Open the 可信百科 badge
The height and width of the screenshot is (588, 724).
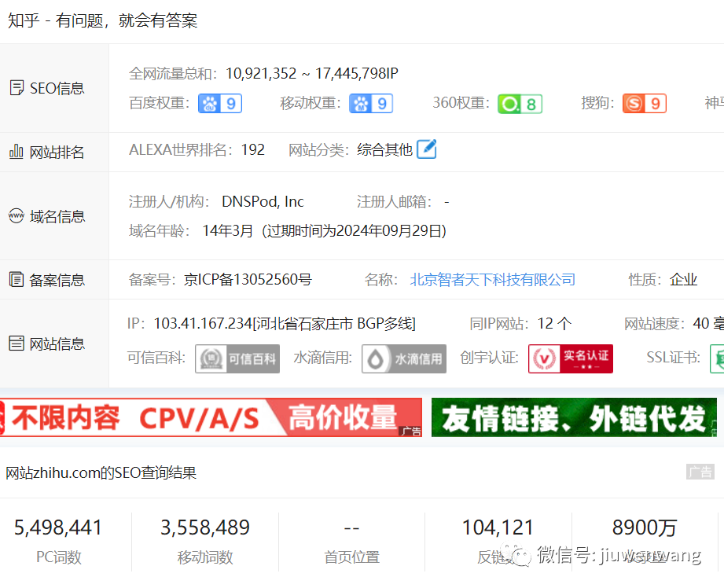coord(237,358)
